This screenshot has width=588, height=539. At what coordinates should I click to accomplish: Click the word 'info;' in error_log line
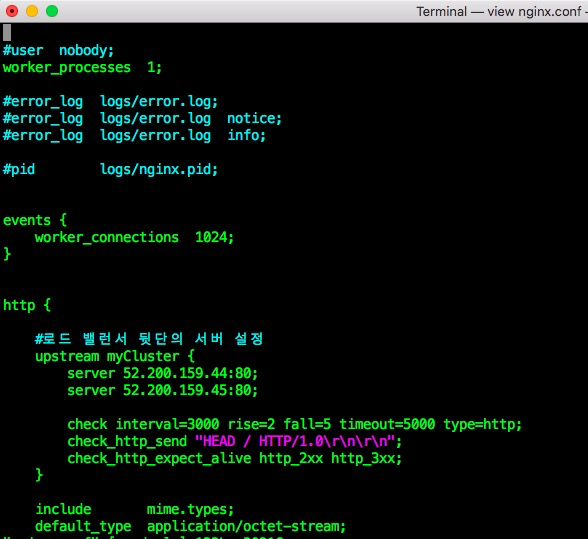tap(246, 135)
